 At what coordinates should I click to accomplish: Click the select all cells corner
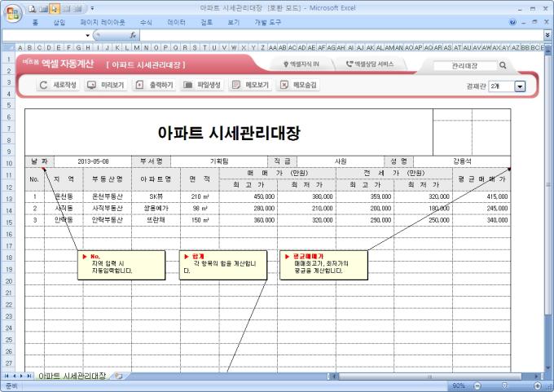pos(8,47)
